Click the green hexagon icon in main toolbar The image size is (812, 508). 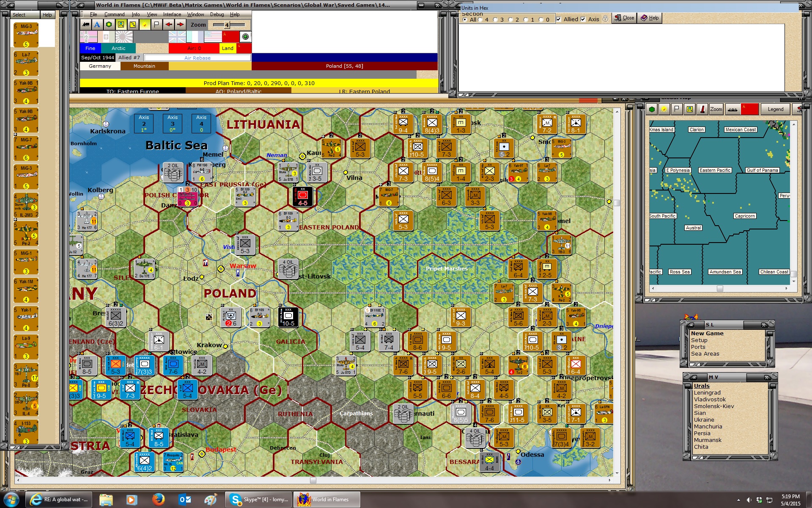point(109,25)
